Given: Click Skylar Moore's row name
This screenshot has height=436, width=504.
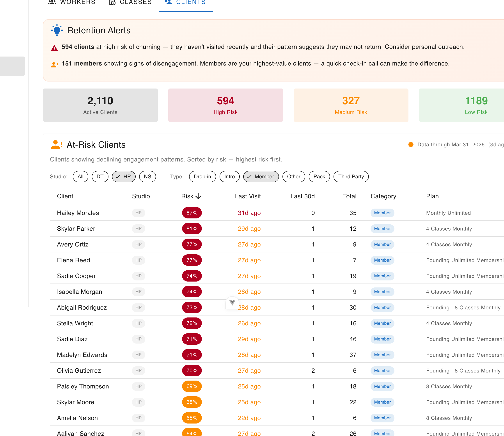Looking at the screenshot, I should pos(75,402).
